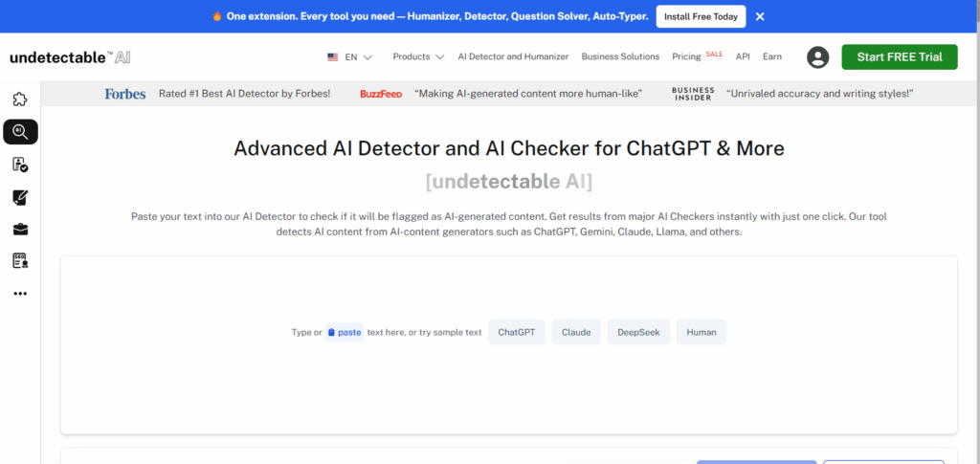Open the puzzle-piece extension sidebar icon
Screen dimensions: 980x464
pos(20,99)
